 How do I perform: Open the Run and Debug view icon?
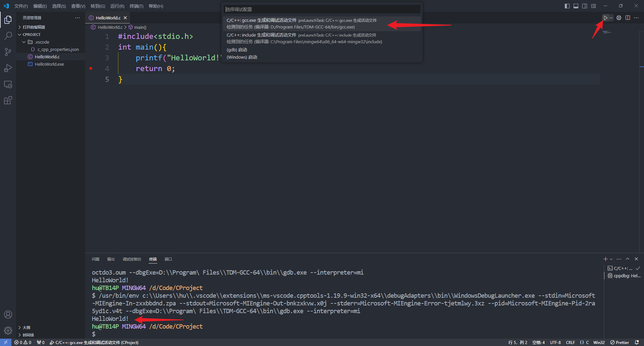pos(8,68)
